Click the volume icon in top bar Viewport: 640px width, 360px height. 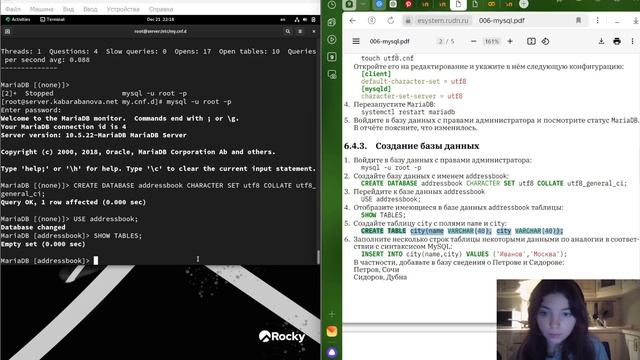[x=305, y=19]
